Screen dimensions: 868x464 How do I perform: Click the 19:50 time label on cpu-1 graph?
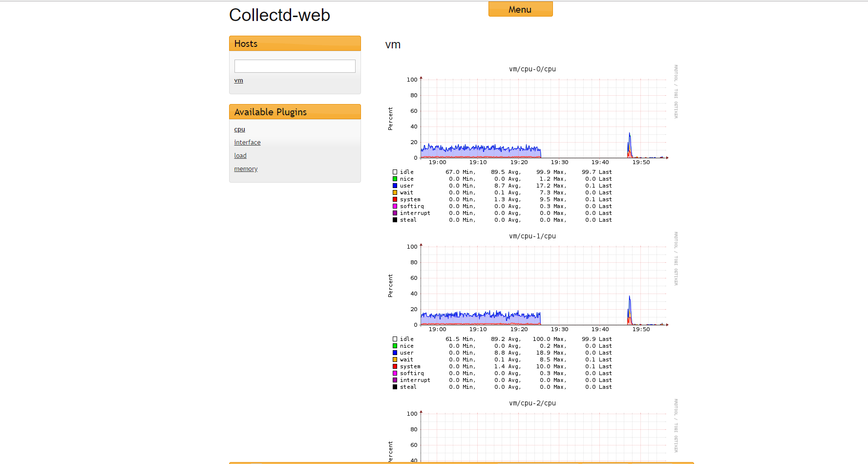point(641,329)
